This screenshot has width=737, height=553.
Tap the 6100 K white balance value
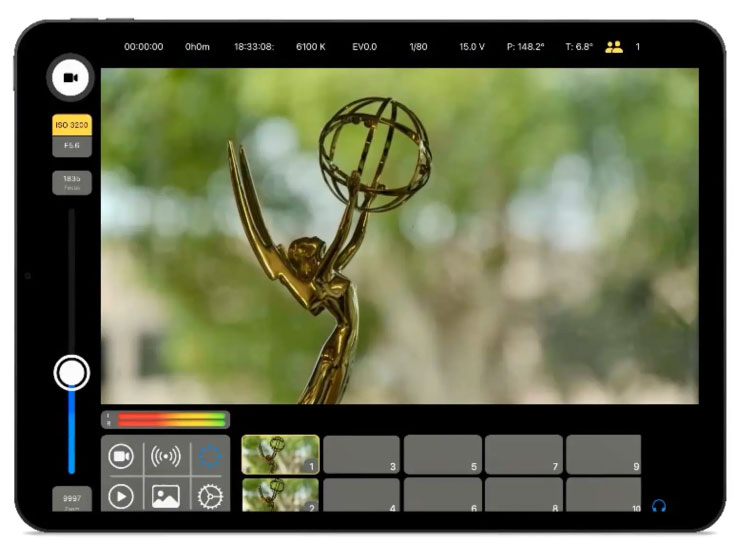311,47
